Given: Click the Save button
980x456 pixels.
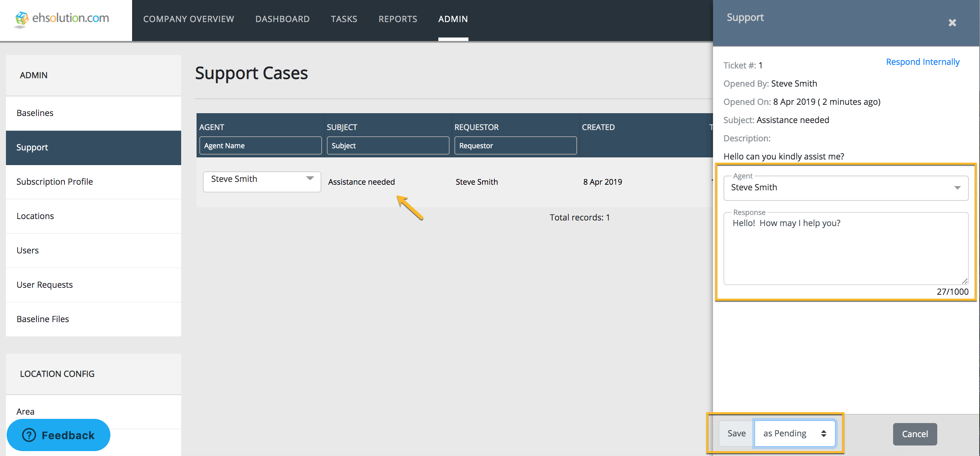Looking at the screenshot, I should (x=736, y=433).
